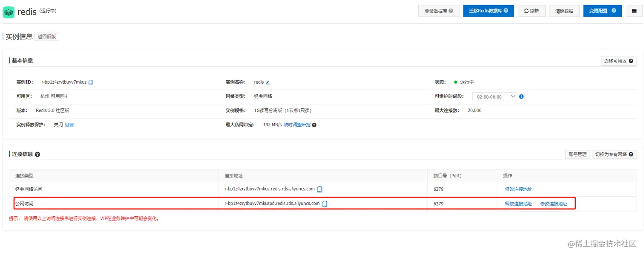Edit the instance name redis
The image size is (644, 256).
(x=268, y=82)
